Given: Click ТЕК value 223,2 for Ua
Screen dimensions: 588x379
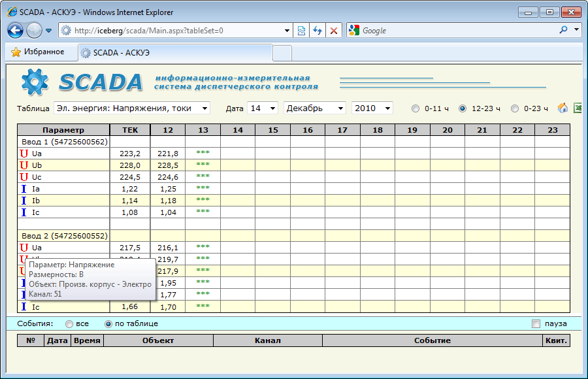Looking at the screenshot, I should tap(130, 154).
